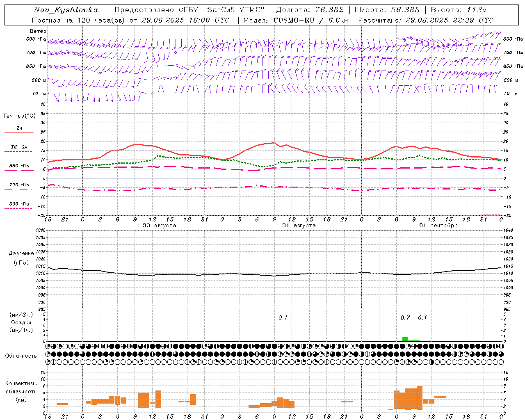Click the Давление pressure label
Image resolution: width=525 pixels, height=420 pixels.
[21, 253]
